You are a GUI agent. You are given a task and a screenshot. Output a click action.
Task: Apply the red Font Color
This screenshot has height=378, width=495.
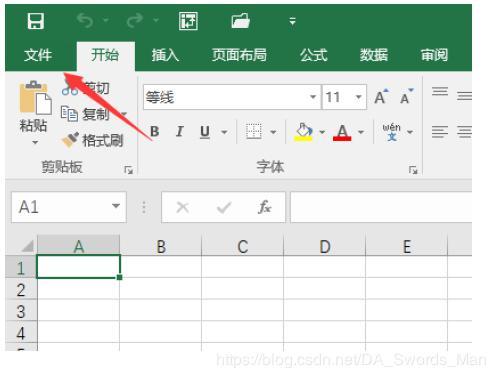342,132
